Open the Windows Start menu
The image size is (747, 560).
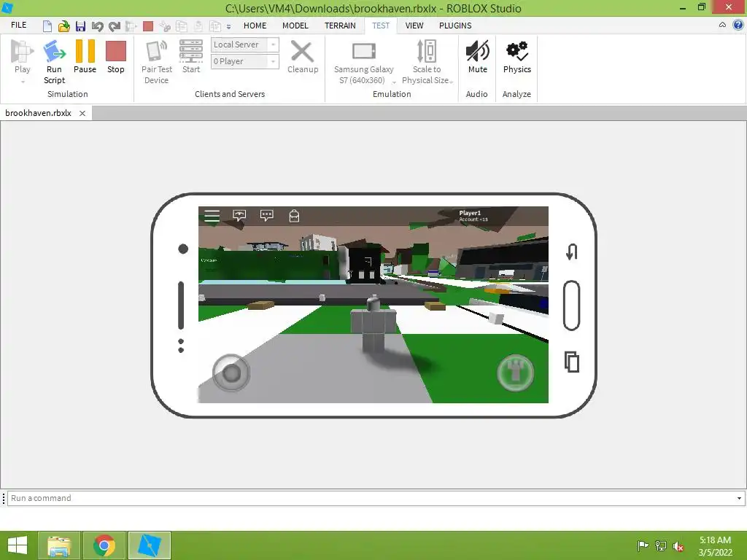18,545
